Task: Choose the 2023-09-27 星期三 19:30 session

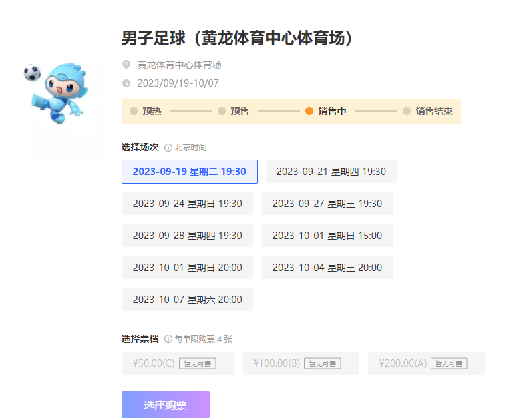Action: tap(327, 204)
